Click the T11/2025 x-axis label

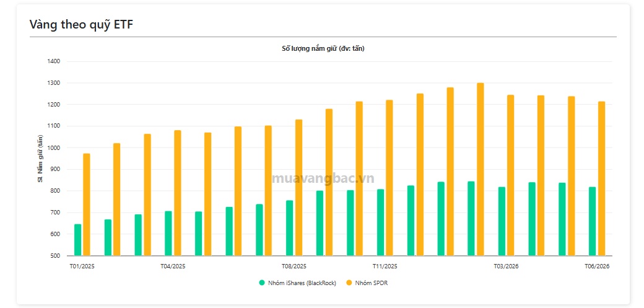point(385,266)
